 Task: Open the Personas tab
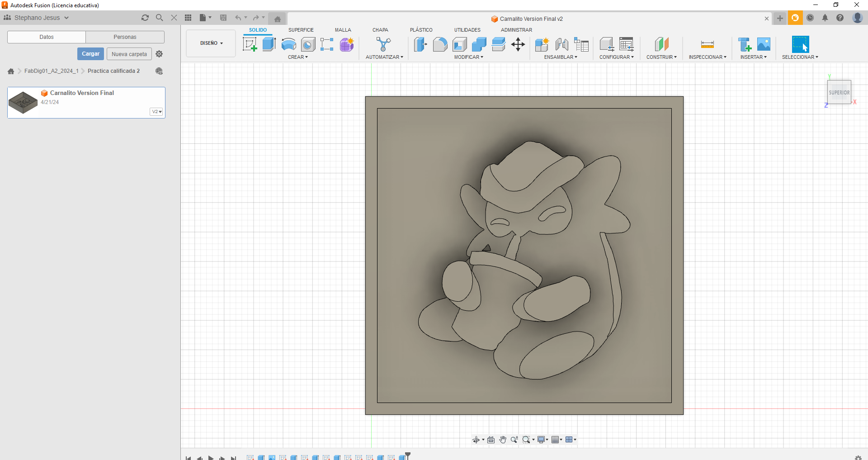[x=125, y=37]
